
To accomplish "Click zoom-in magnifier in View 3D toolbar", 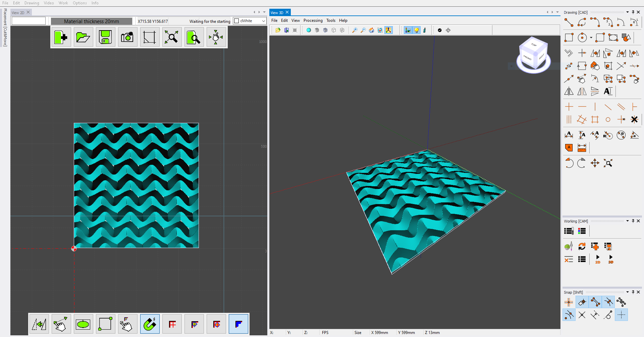I will tap(355, 30).
